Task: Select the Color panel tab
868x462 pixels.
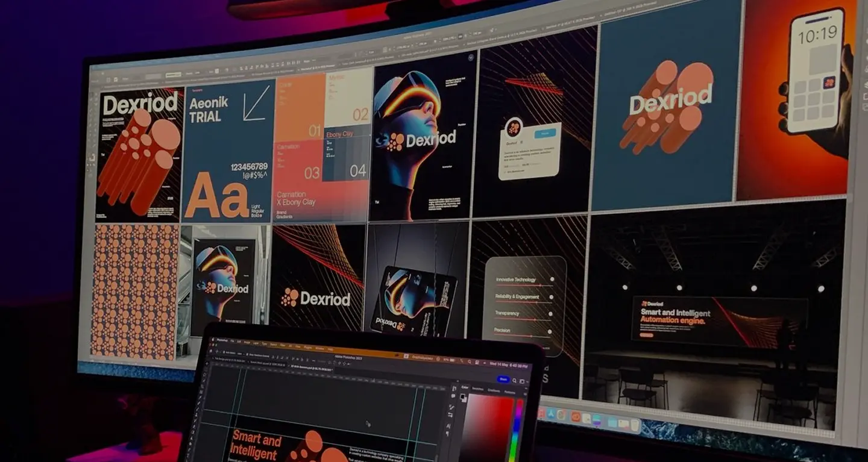Action: point(464,388)
